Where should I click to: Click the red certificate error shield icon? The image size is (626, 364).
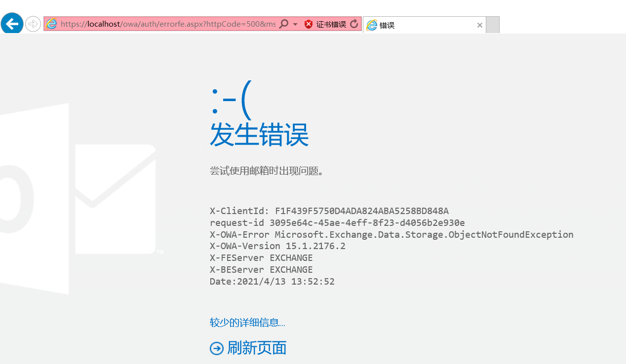308,23
